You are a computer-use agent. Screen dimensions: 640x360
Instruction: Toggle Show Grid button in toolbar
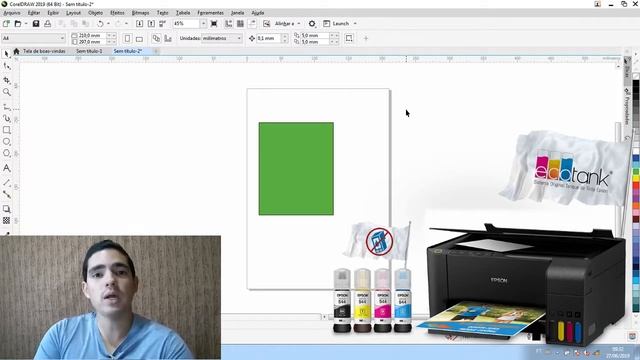(x=240, y=24)
